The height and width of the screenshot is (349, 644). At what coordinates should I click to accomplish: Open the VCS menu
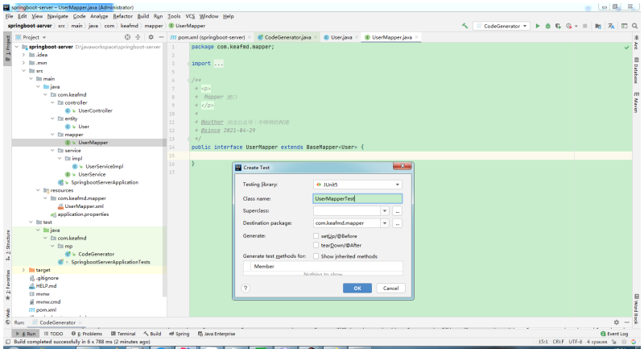click(190, 16)
